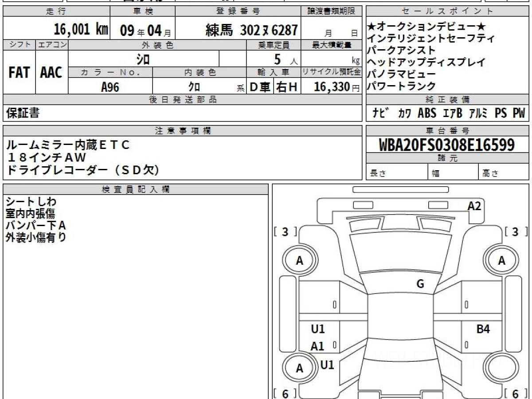This screenshot has height=399, width=532.
Task: Click the 純正装備 header
Action: pos(447,100)
